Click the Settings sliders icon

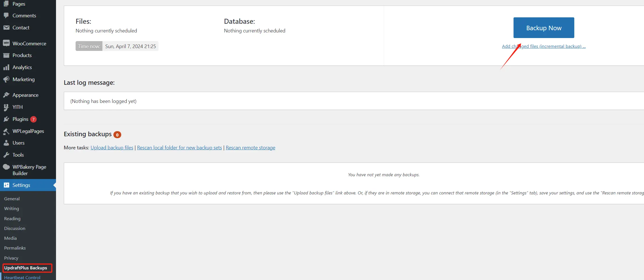click(6, 185)
